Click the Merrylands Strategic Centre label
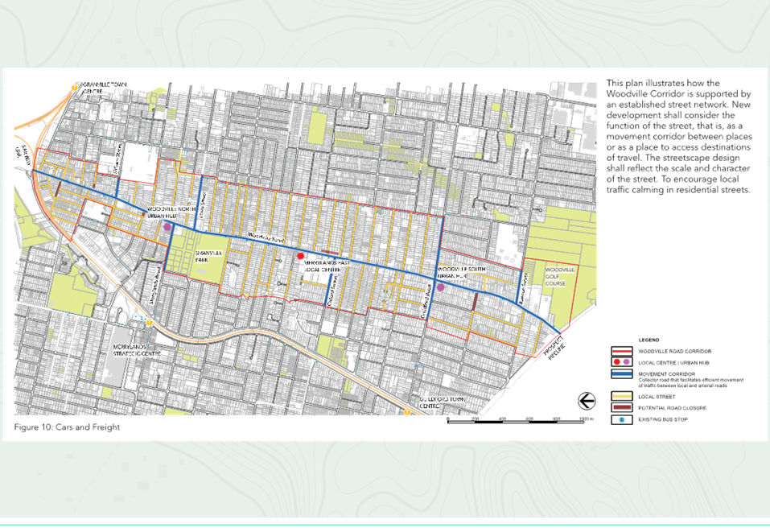The image size is (770, 532). pos(137,350)
